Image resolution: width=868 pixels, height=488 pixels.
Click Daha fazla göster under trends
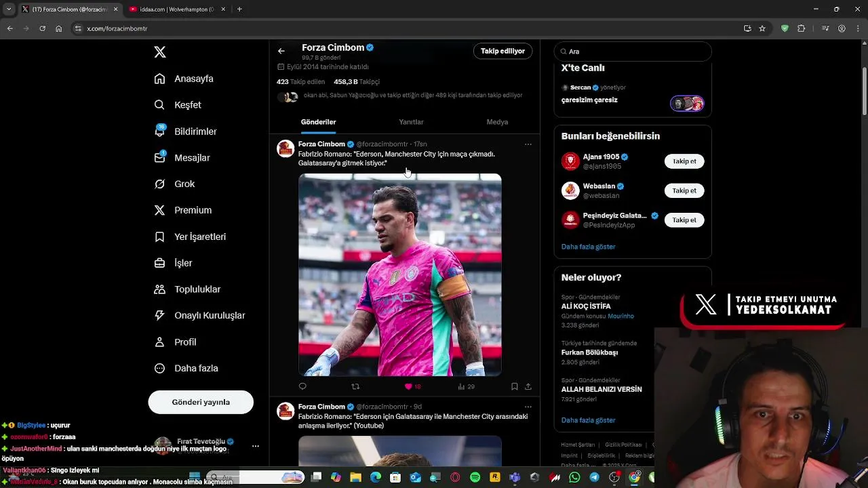(588, 420)
